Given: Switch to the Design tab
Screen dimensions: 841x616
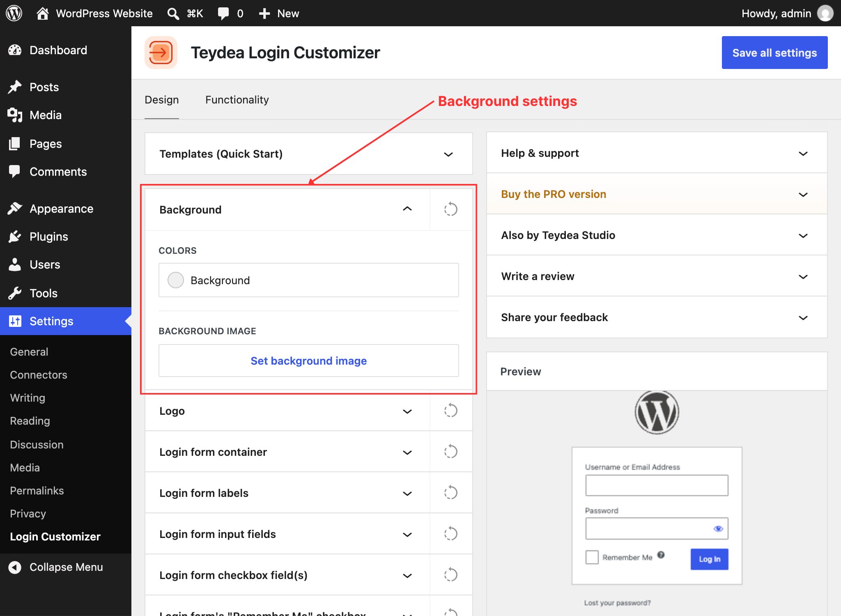Looking at the screenshot, I should click(x=162, y=100).
